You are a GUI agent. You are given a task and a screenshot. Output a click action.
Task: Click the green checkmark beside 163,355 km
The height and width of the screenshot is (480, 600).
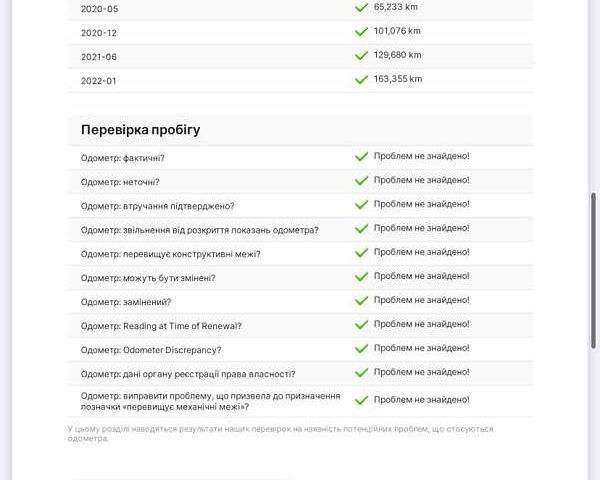coord(361,80)
